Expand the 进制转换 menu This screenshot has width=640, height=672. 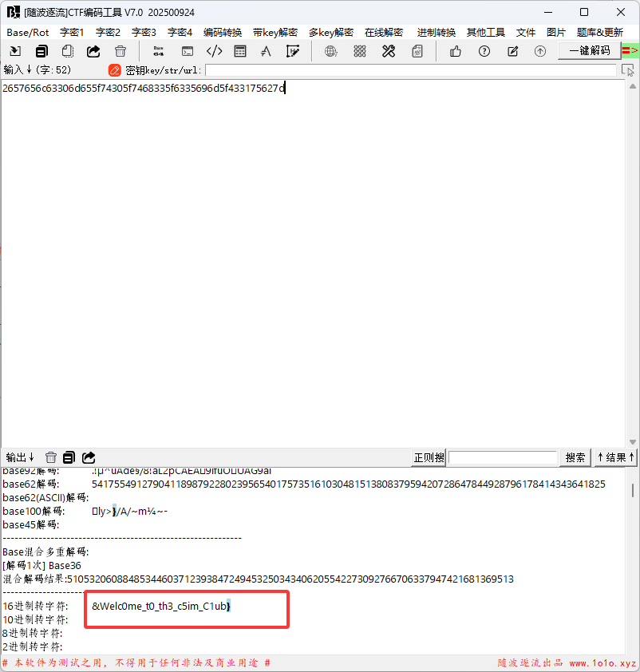[437, 33]
